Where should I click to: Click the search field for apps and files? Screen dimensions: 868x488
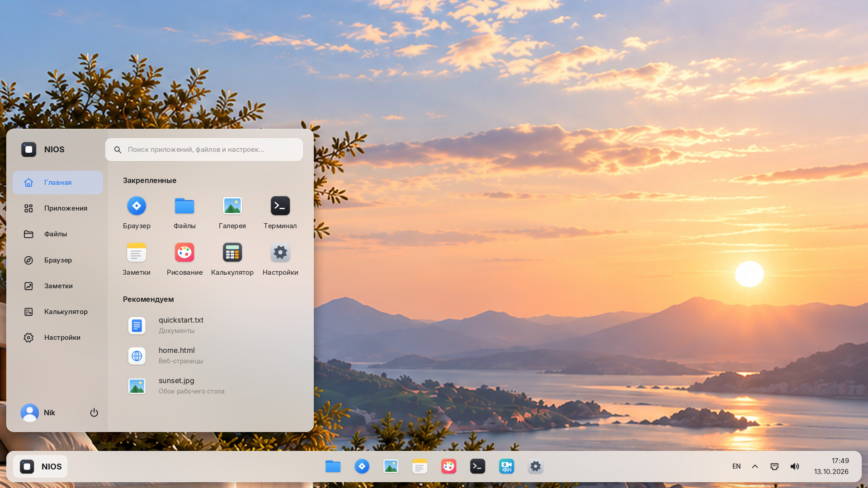(204, 150)
